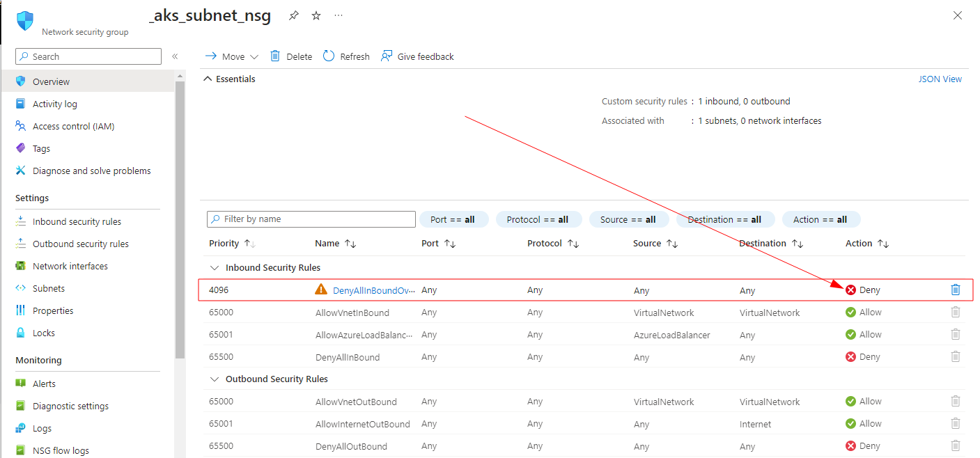Click the AllowAzureLoadBalanc... rule name

point(364,335)
